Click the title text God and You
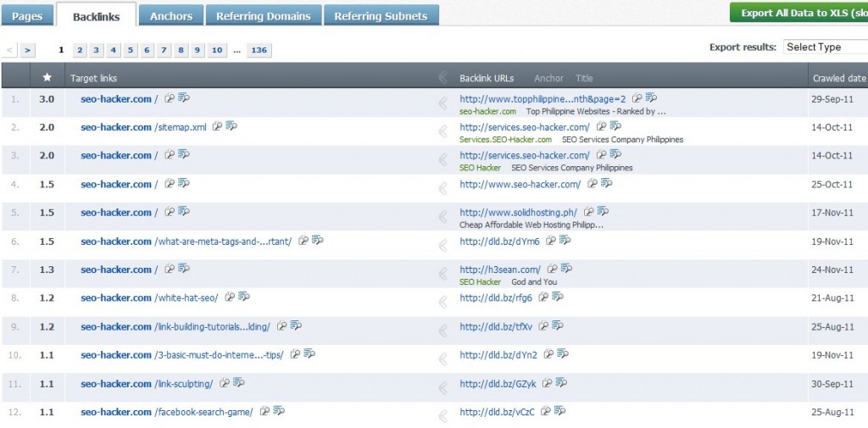 point(534,282)
